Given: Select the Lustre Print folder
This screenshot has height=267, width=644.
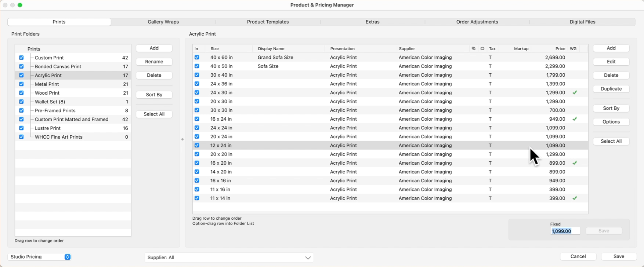Looking at the screenshot, I should 48,128.
